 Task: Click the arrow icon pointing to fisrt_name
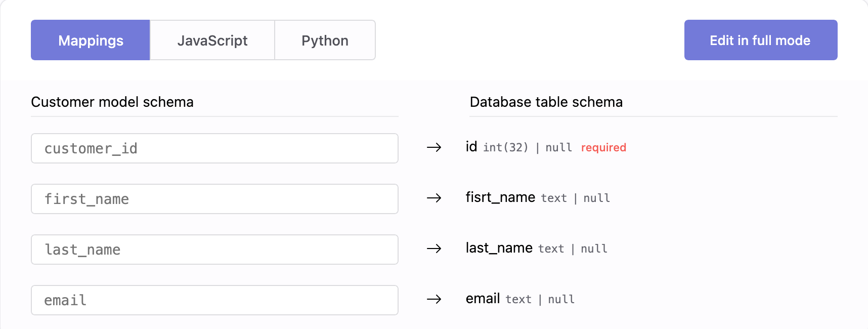click(434, 198)
